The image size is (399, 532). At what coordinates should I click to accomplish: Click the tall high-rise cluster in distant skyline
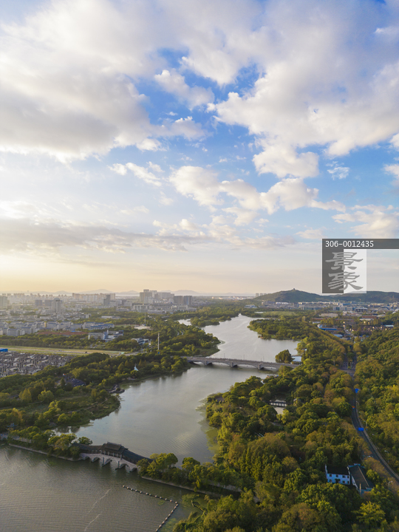[149, 296]
